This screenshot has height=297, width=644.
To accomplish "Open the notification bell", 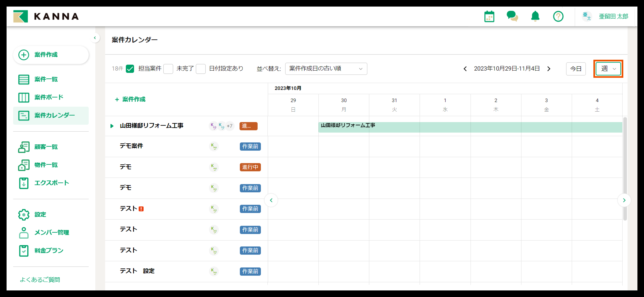I will [x=535, y=16].
